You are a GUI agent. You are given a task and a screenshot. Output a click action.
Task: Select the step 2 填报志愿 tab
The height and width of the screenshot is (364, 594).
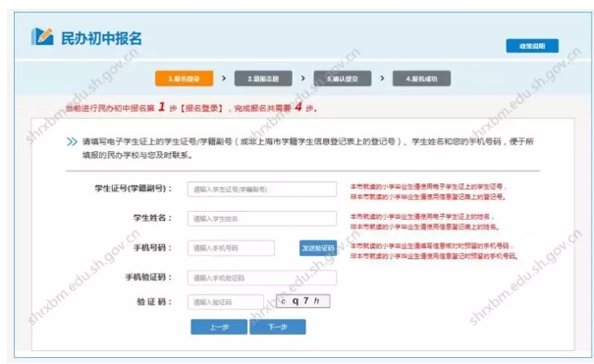coord(263,78)
